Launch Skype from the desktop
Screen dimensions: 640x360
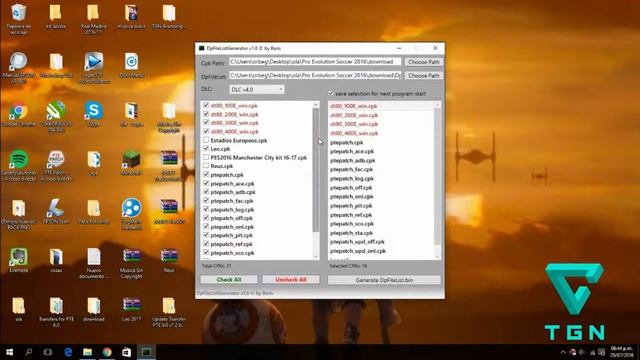[93, 114]
